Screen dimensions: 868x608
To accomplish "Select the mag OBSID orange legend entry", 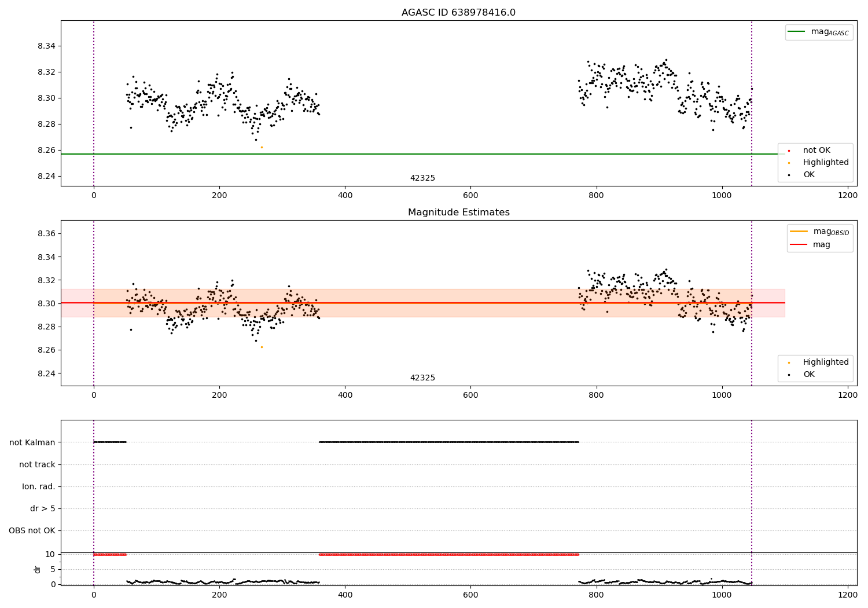I will pyautogui.click(x=819, y=232).
